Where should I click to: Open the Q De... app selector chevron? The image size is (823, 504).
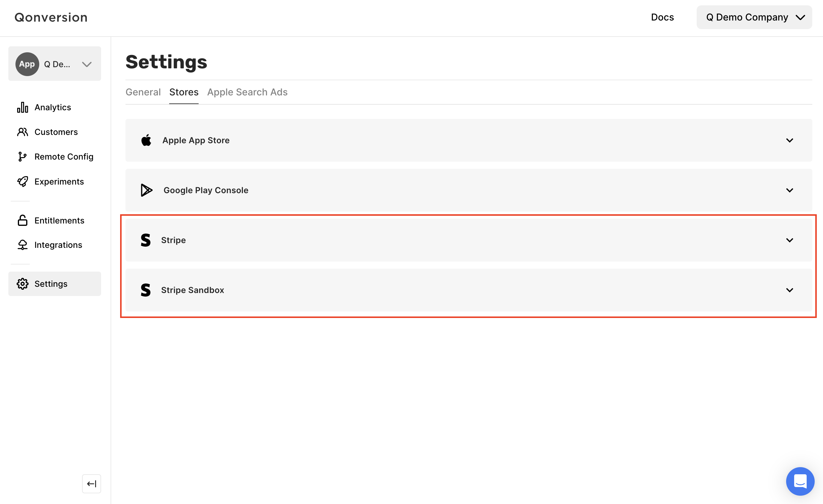click(87, 64)
